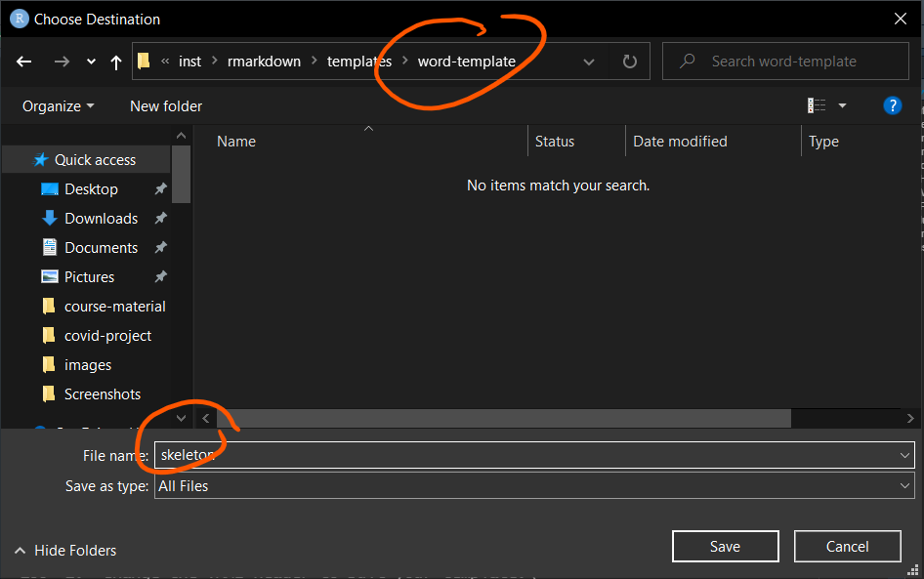The image size is (924, 579).
Task: Refresh the word-template folder view
Action: [630, 62]
